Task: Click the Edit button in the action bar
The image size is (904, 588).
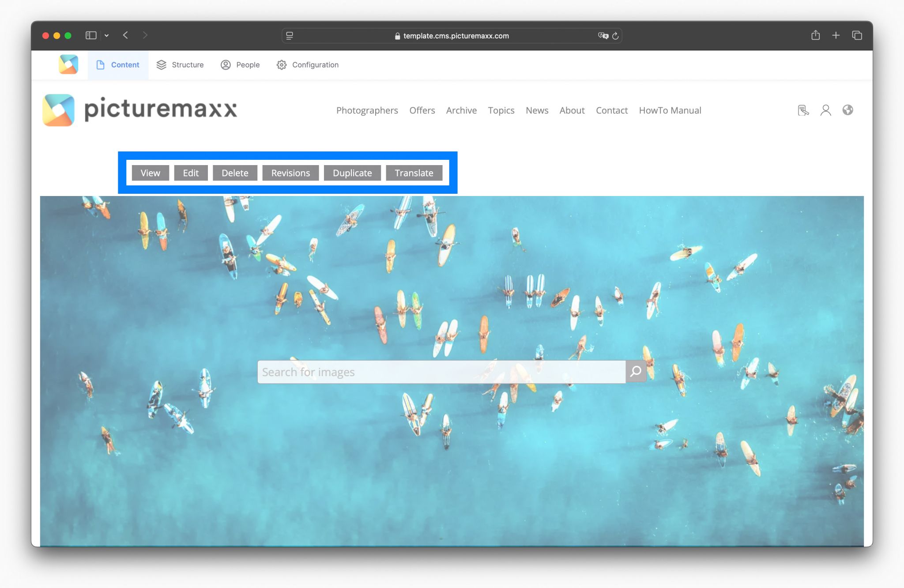Action: click(191, 173)
